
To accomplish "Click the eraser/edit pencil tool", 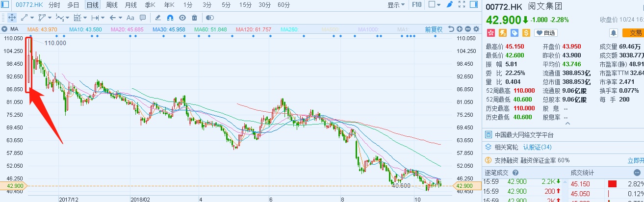I will (x=157, y=18).
